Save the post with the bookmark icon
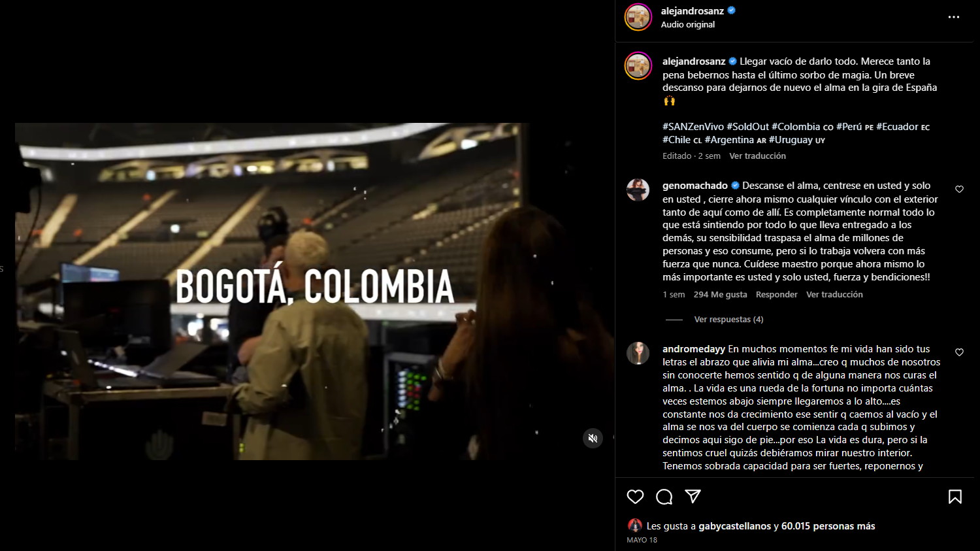Screen dimensions: 980x551 coord(955,497)
